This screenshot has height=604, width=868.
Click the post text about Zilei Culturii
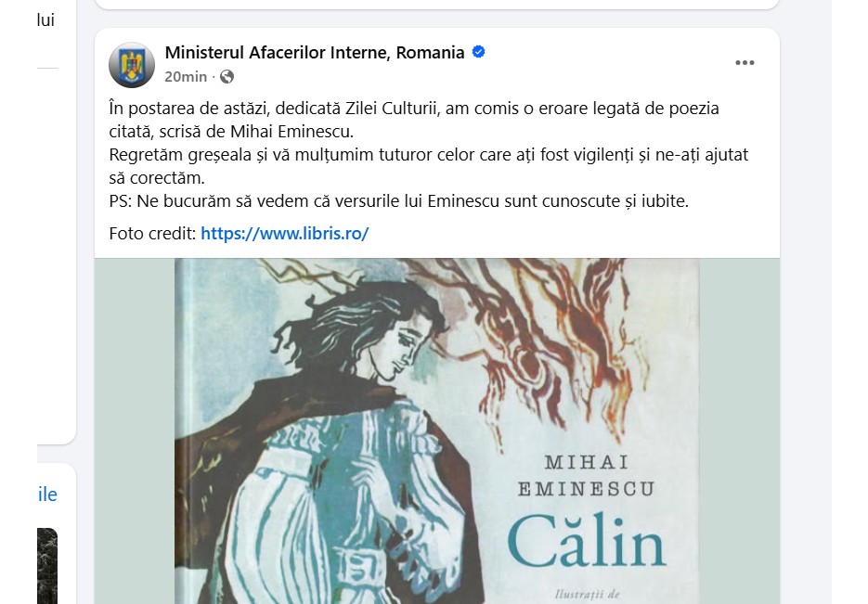click(414, 120)
